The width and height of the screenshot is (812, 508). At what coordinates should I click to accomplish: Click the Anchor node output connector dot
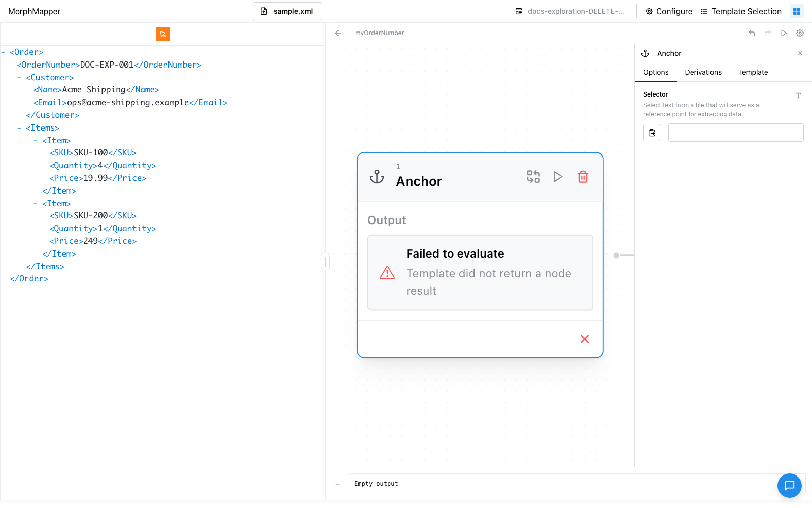[x=616, y=256]
